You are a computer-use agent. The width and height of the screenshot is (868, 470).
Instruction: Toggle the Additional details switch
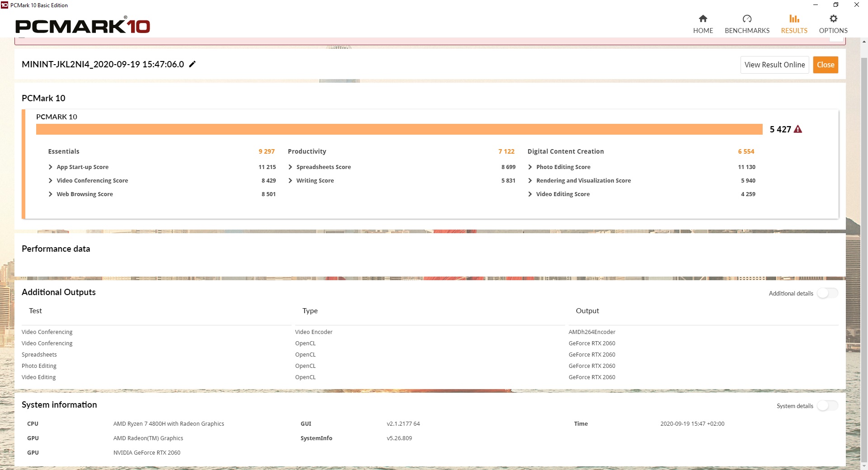click(827, 293)
